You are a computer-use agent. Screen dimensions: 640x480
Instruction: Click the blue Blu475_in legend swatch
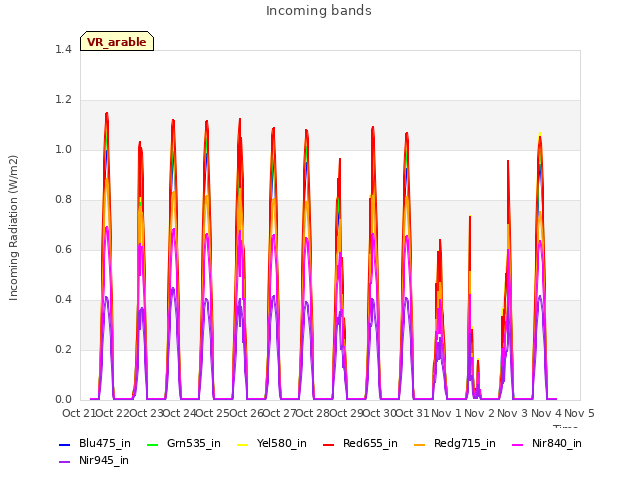(64, 444)
